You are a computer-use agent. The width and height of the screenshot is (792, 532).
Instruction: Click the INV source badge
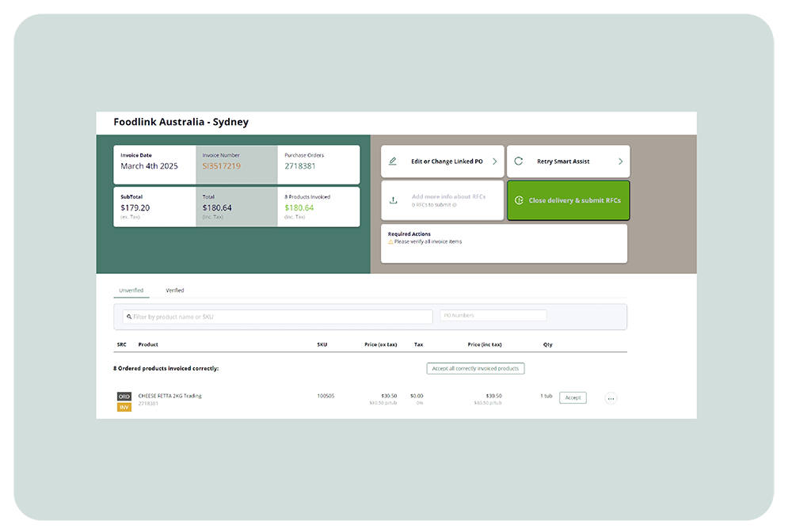[124, 408]
